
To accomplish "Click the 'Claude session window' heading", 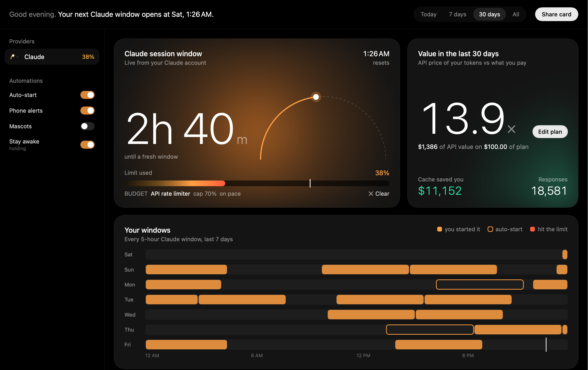I will (163, 54).
